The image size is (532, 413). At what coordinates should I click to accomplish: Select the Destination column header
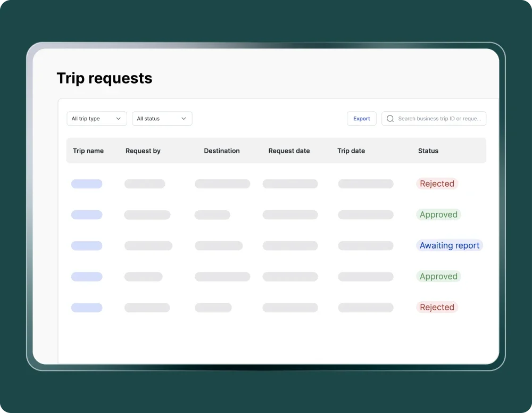(222, 151)
